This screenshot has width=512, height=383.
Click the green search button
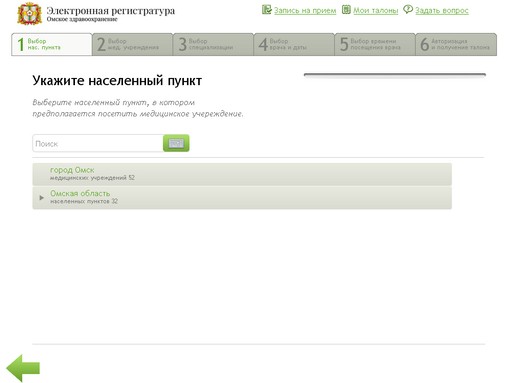pyautogui.click(x=176, y=143)
